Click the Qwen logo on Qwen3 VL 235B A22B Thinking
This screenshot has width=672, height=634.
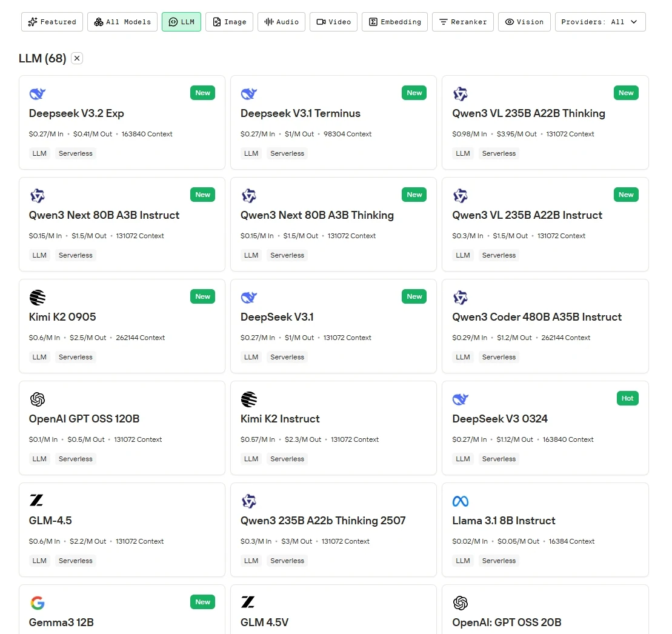tap(461, 93)
